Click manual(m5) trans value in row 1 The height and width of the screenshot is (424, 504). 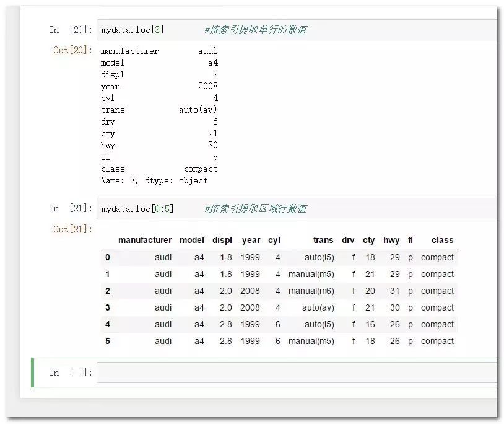coord(311,275)
